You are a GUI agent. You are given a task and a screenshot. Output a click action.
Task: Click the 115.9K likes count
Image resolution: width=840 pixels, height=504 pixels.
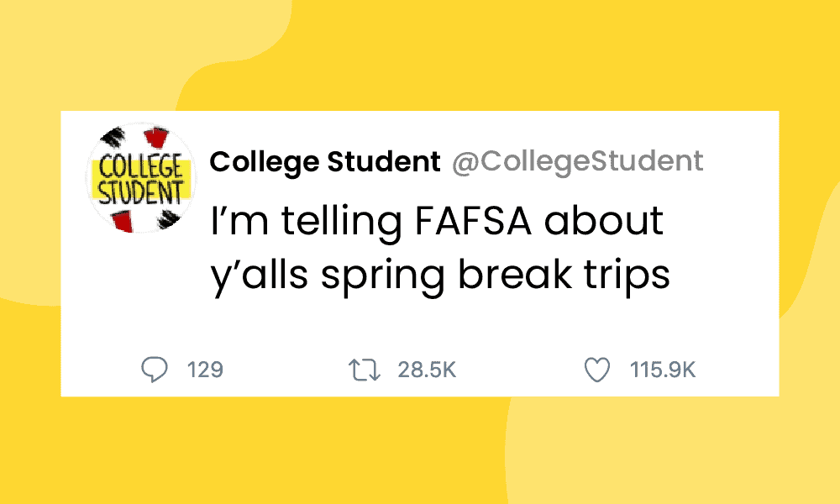(663, 370)
